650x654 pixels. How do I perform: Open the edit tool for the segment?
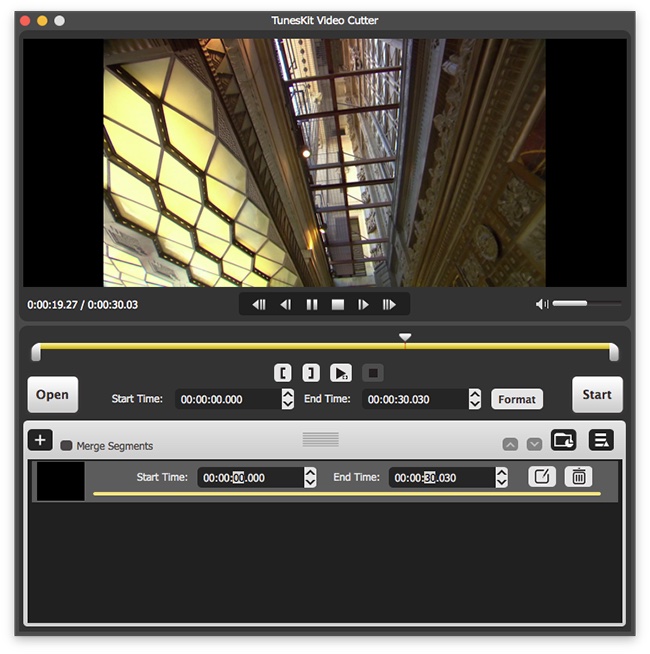(541, 477)
